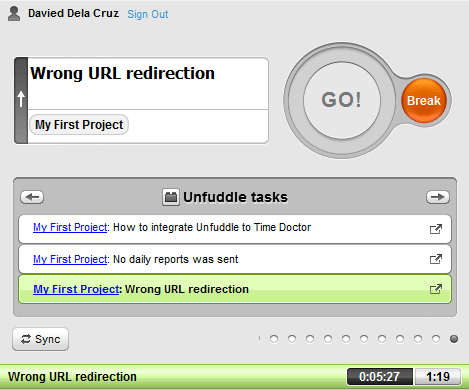Open external link for Unfuddle integration task
This screenshot has width=469, height=390.
pyautogui.click(x=436, y=229)
